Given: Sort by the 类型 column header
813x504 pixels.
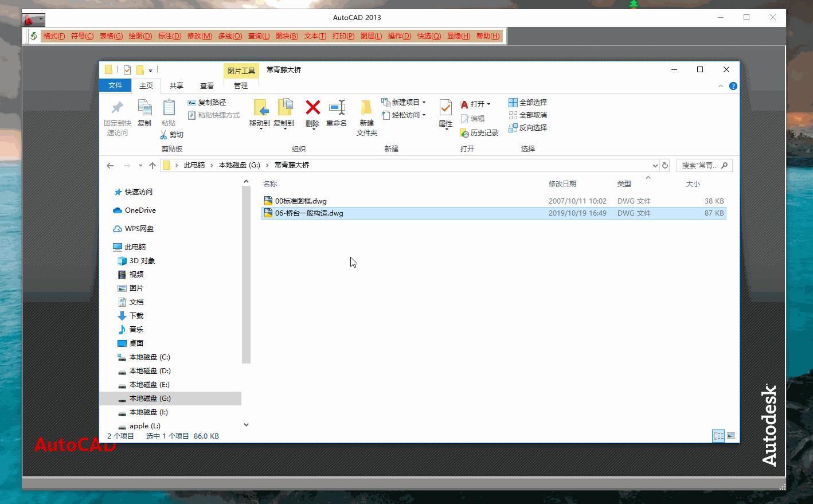Looking at the screenshot, I should pos(624,184).
